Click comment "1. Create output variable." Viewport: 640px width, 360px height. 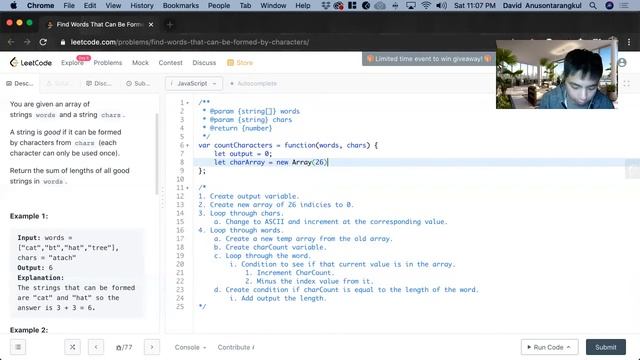249,196
